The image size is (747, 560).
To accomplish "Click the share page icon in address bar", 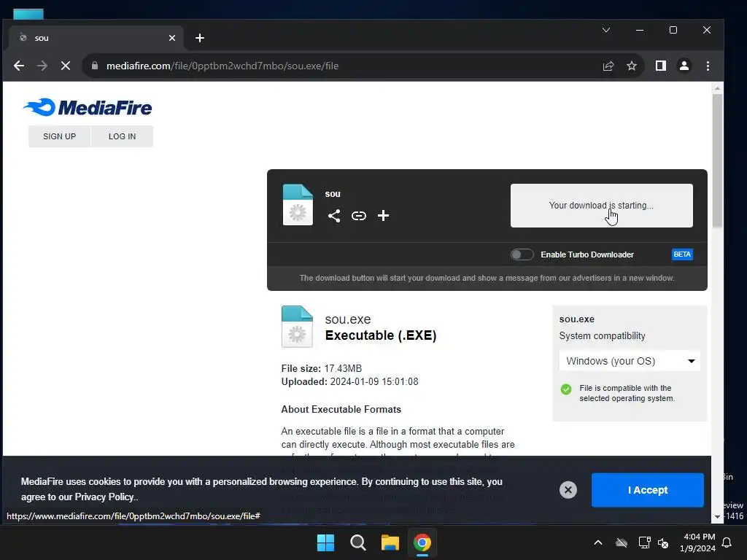I will [608, 66].
